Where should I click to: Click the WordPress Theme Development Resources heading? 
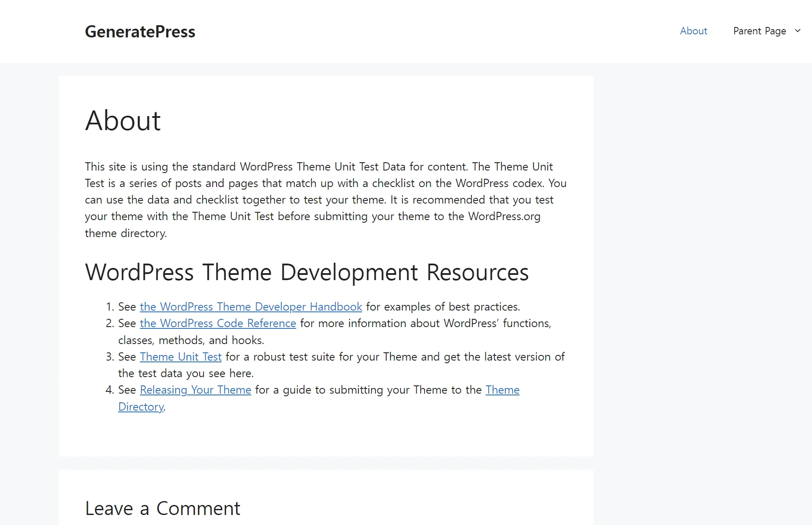[x=307, y=273]
